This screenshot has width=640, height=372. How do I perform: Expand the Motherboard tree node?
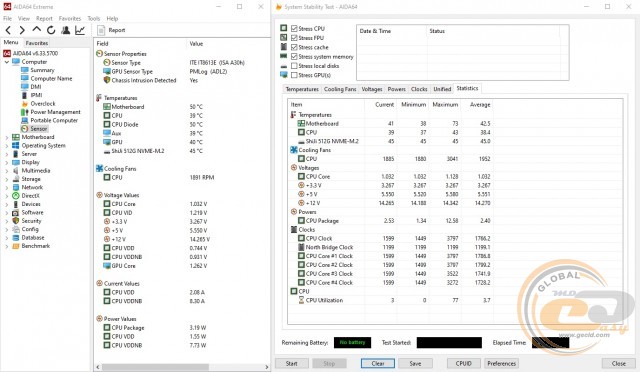pos(7,137)
